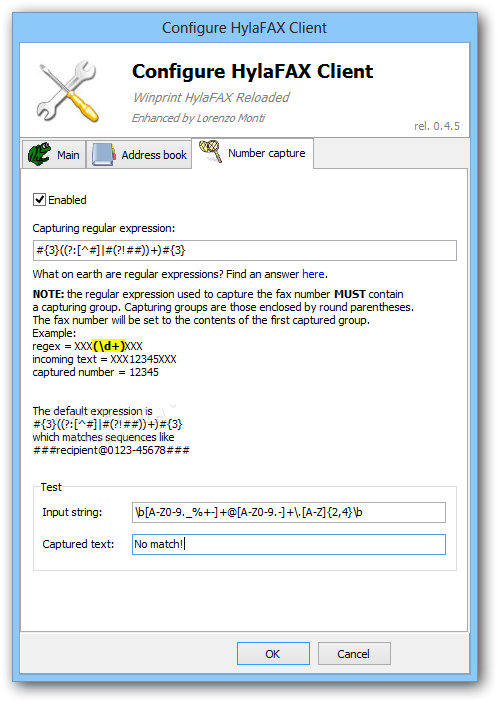Click the 'Configure HylaFAX Client' bold heading
The height and width of the screenshot is (702, 498).
tap(253, 71)
